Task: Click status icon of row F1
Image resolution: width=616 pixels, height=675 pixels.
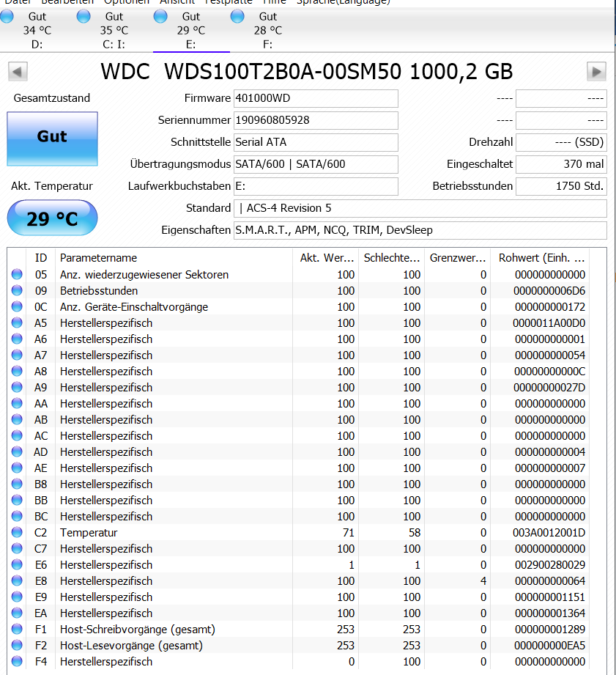Action: pos(17,629)
